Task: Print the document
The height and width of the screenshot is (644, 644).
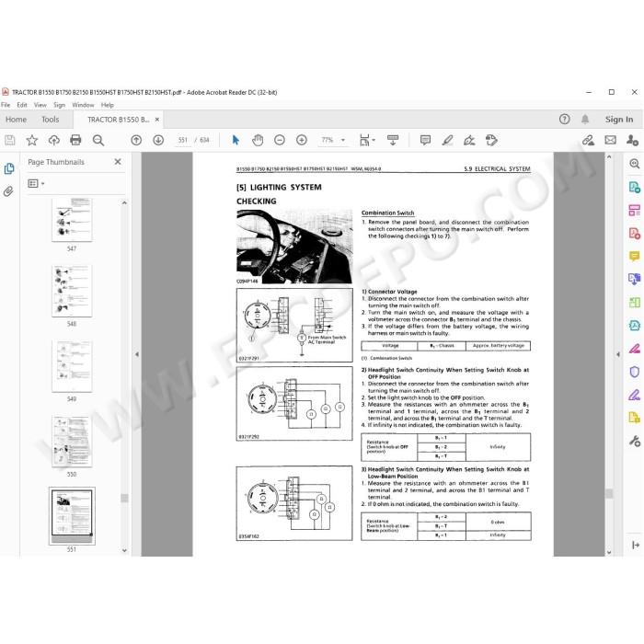Action: pos(75,141)
